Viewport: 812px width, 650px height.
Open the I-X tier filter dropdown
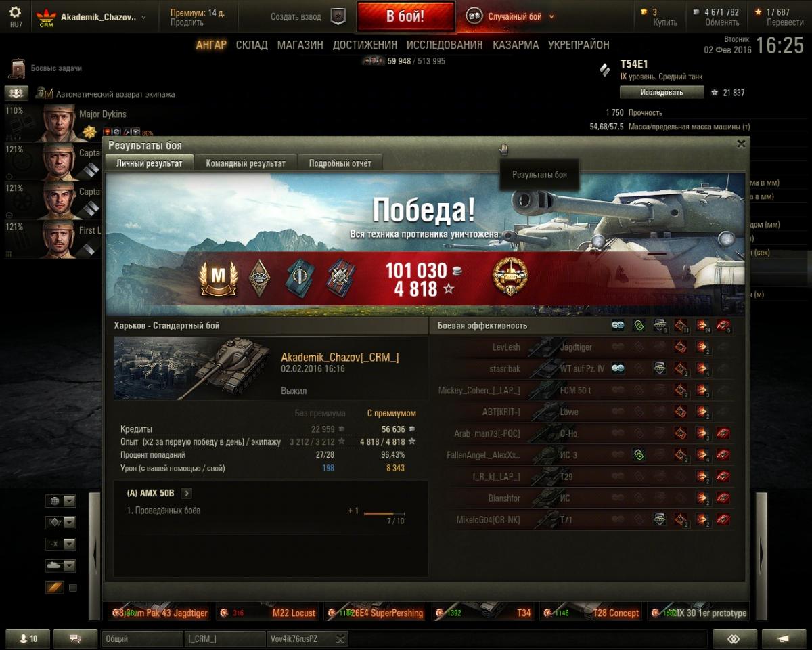coord(61,544)
